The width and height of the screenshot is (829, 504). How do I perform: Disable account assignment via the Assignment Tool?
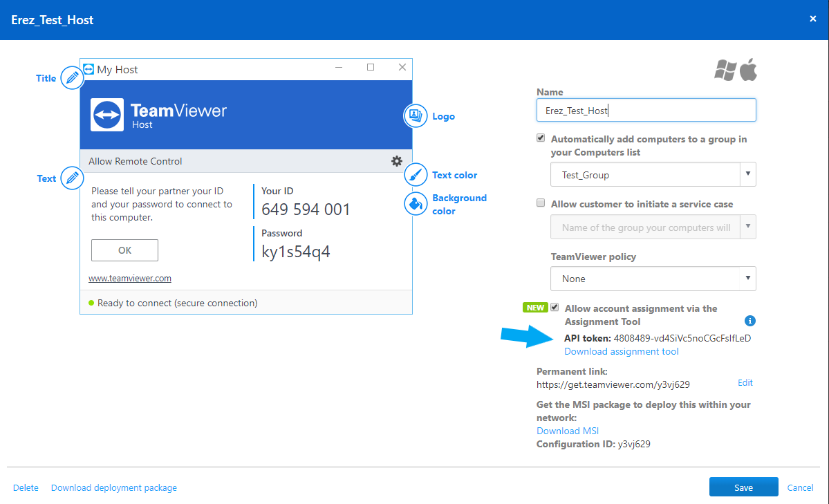556,307
